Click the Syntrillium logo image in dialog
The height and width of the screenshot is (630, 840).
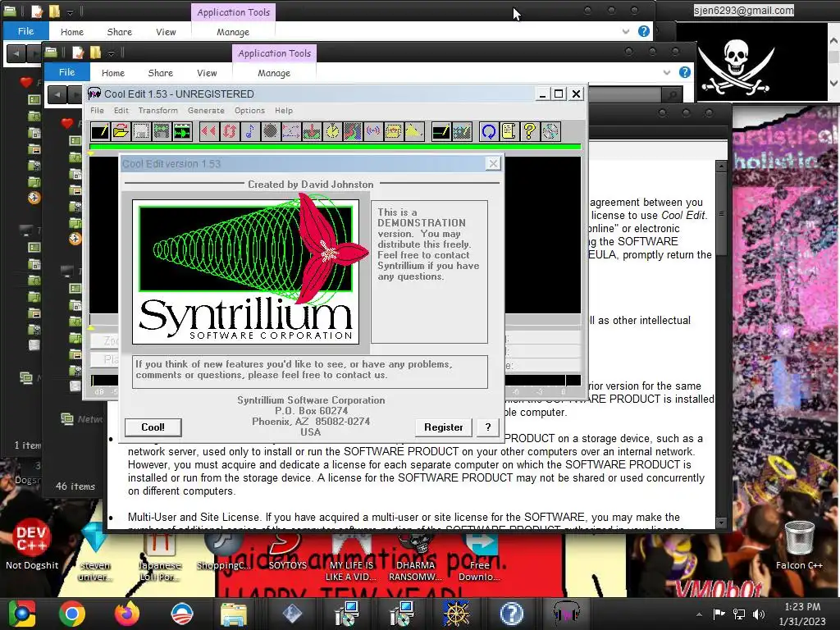(246, 272)
